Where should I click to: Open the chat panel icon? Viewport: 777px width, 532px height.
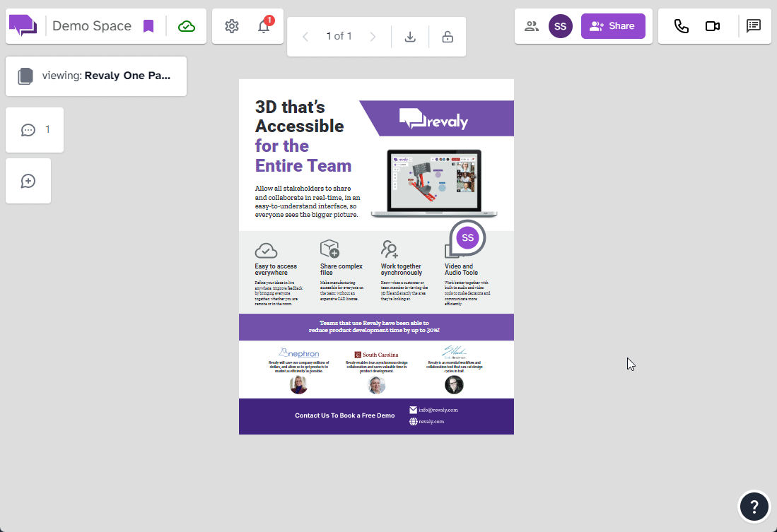click(753, 26)
